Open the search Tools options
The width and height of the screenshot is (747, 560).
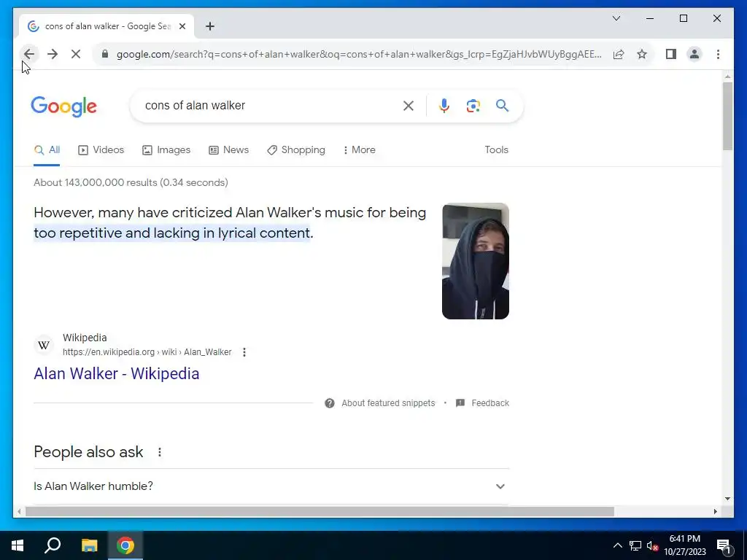click(x=496, y=150)
